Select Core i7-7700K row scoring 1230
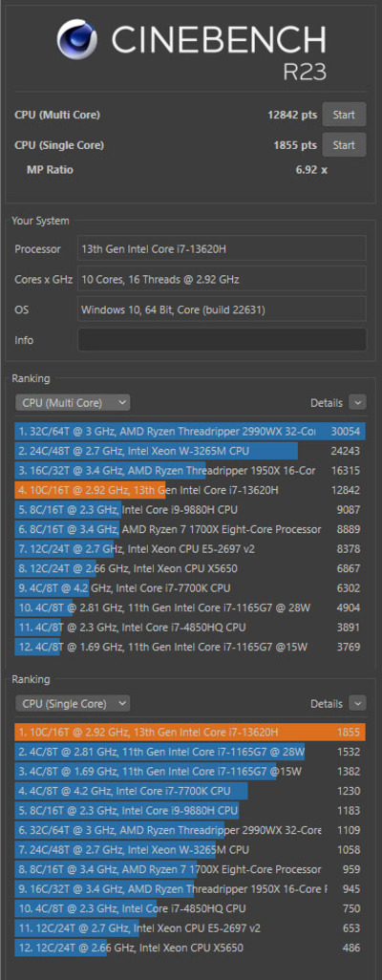This screenshot has height=980, width=382. [x=190, y=791]
